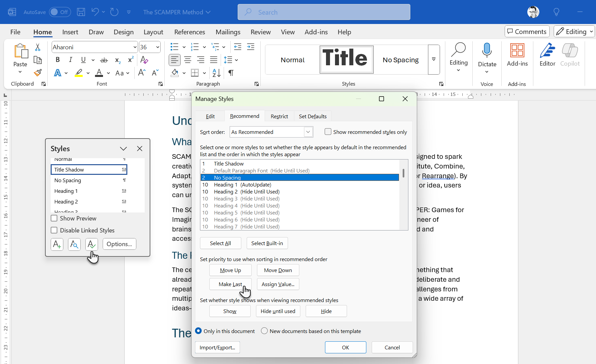Image resolution: width=596 pixels, height=364 pixels.
Task: Click the Search box in title bar
Action: 324,12
